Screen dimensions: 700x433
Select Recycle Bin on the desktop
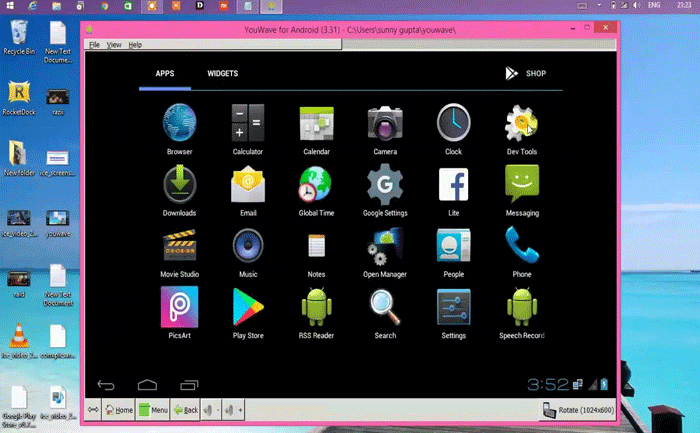coord(19,38)
